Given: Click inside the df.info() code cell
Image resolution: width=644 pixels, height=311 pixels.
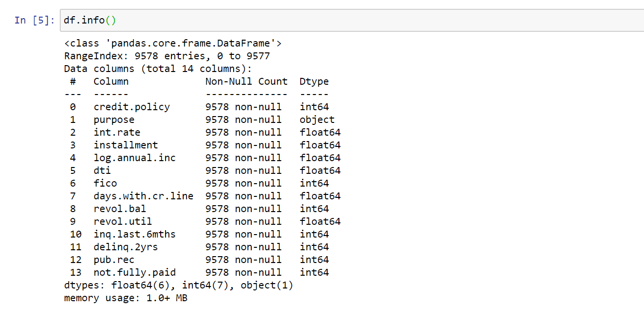Looking at the screenshot, I should pyautogui.click(x=352, y=21).
